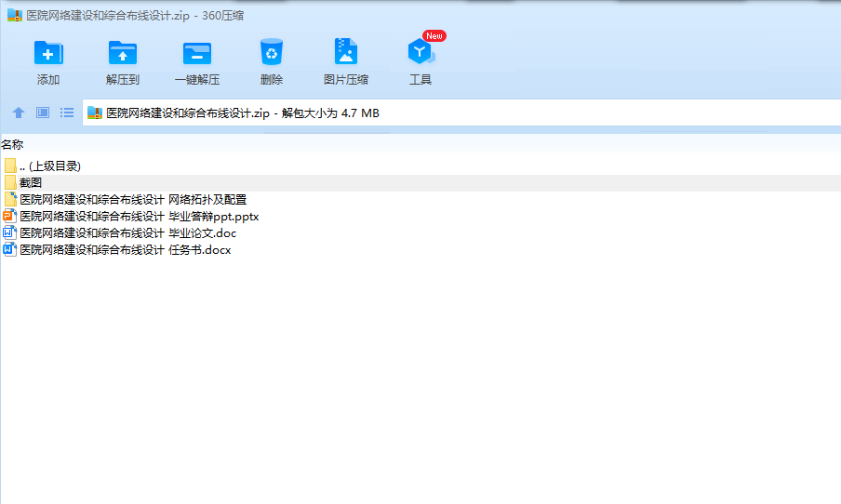The image size is (841, 504).
Task: Select '医院网络建设和综合布线设计 毕业论文.doc' file name
Action: pyautogui.click(x=128, y=233)
